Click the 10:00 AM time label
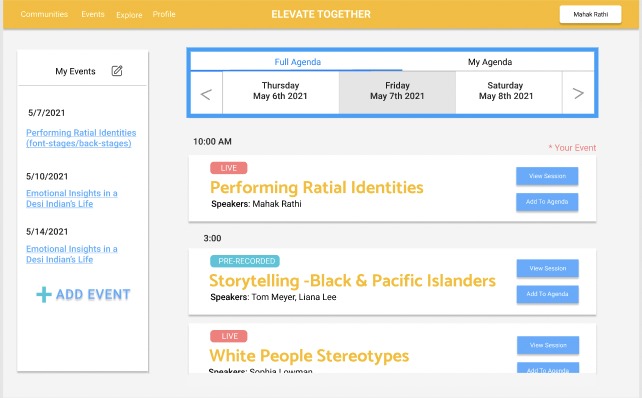The width and height of the screenshot is (642, 398). (x=212, y=142)
